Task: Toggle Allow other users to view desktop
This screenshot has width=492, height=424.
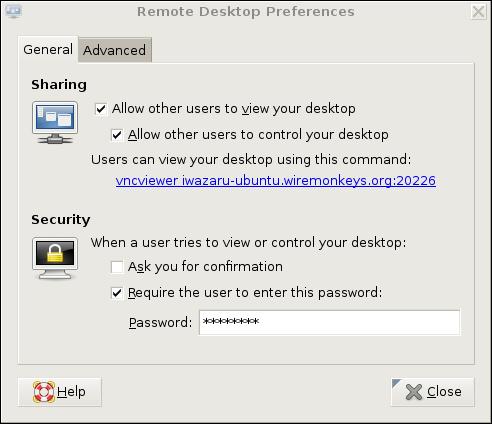Action: coord(101,109)
